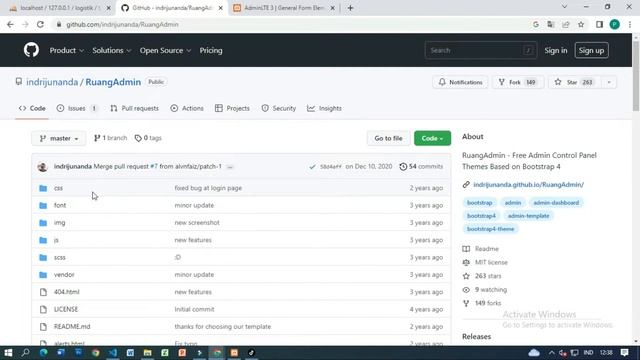Screen dimensions: 640x360
Task: Open a new browser tab
Action: click(350, 8)
